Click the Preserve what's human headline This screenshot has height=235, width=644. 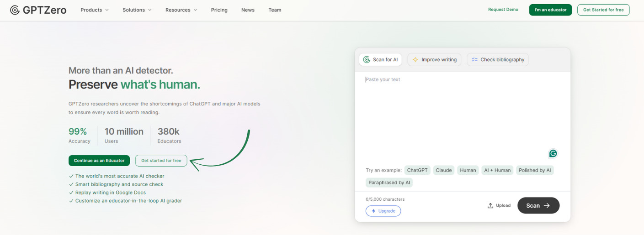[134, 84]
